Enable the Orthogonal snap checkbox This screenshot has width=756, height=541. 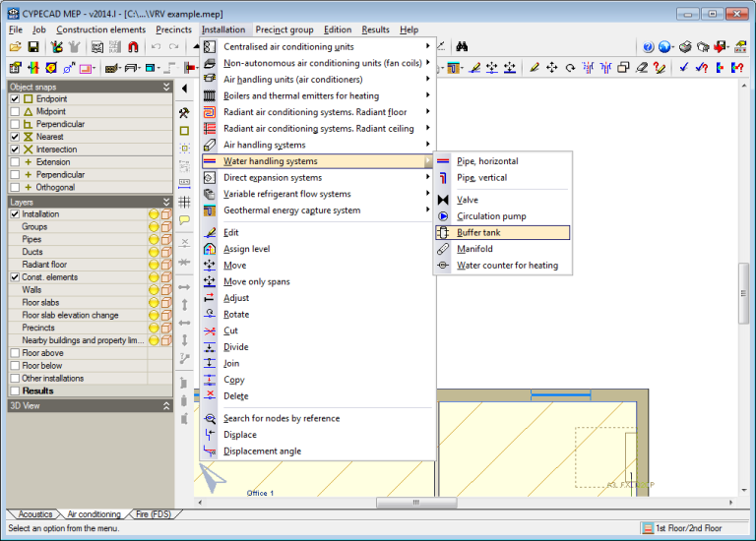coord(15,188)
